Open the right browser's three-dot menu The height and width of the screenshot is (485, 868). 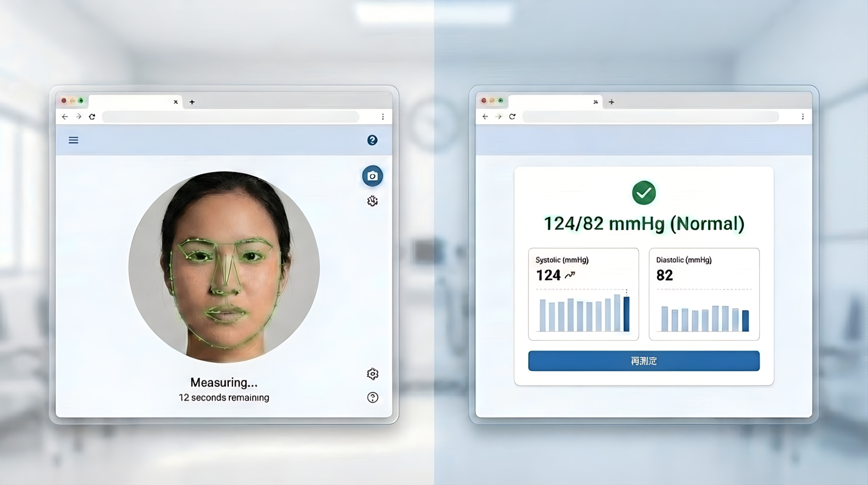coord(802,116)
